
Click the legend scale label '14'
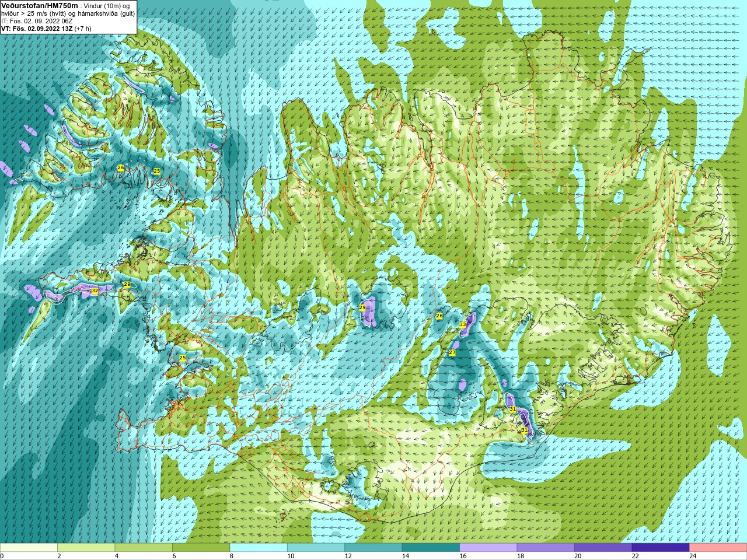405,556
